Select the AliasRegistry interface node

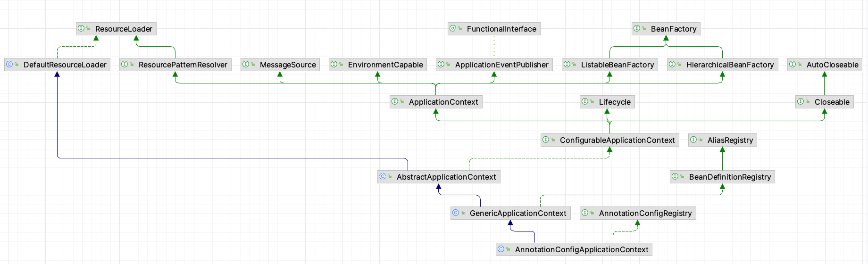click(x=729, y=140)
